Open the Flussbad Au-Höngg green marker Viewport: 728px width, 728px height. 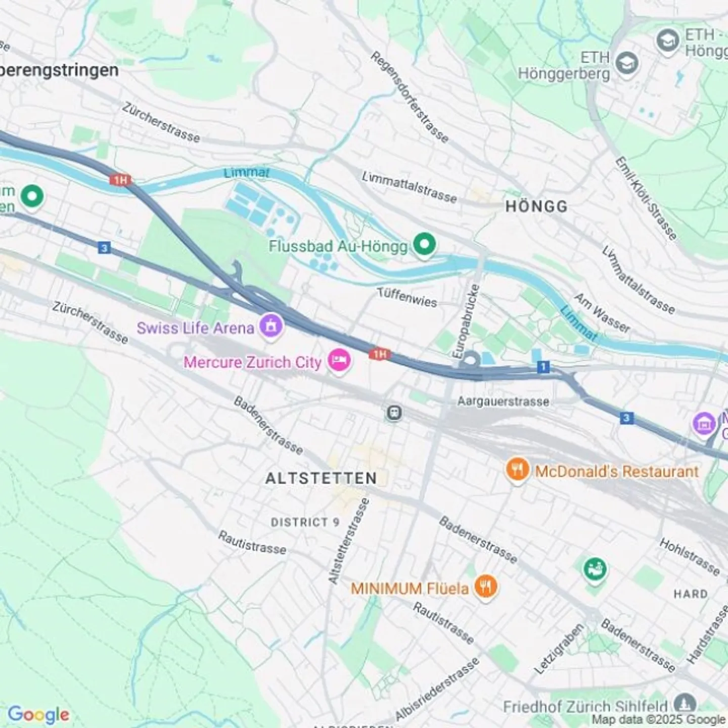click(425, 245)
